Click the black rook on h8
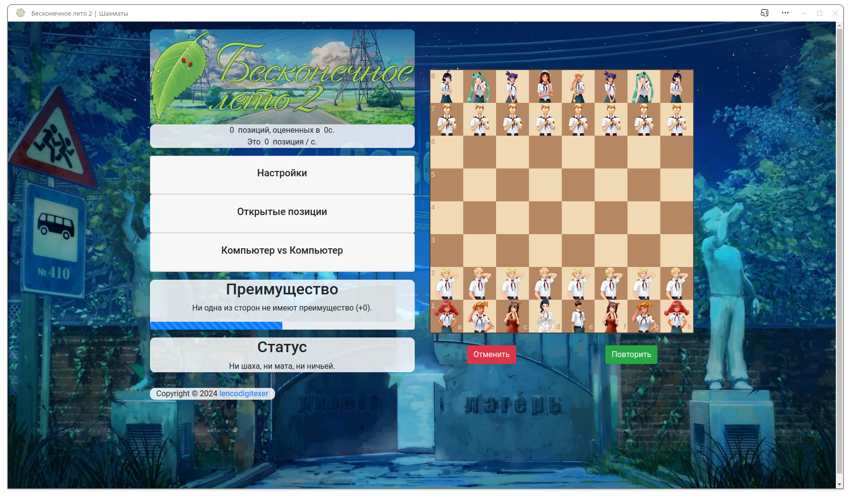The image size is (851, 504). tap(676, 86)
